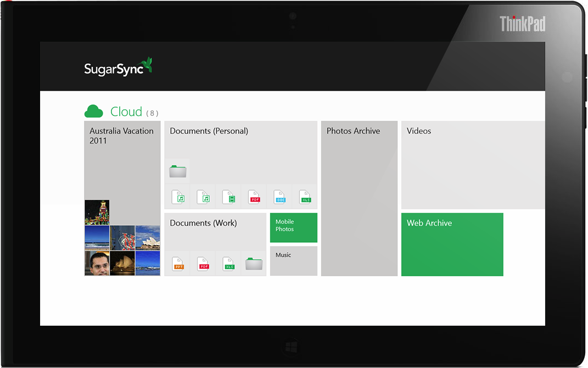Select the Sydney Opera House daytime photo thumbnail
The width and height of the screenshot is (588, 368).
(x=148, y=237)
